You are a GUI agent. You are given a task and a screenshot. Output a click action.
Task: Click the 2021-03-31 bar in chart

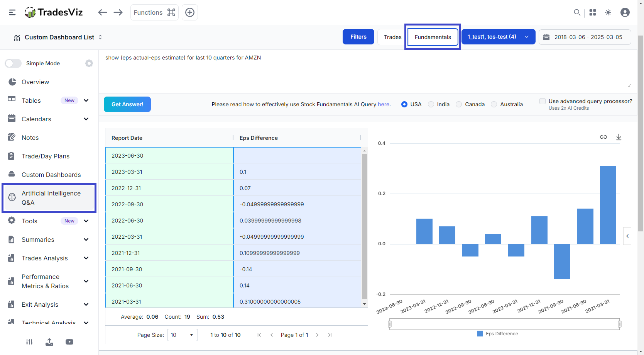pyautogui.click(x=608, y=205)
